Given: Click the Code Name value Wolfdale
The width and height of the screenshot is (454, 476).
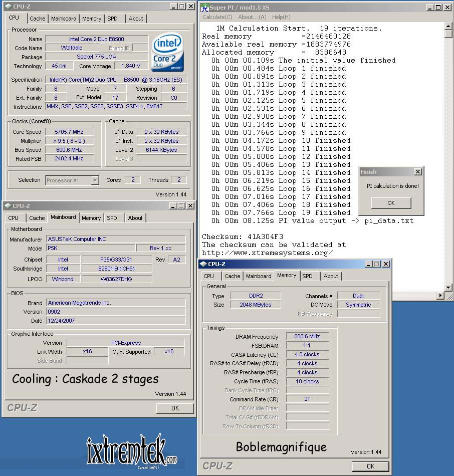Looking at the screenshot, I should click(72, 48).
